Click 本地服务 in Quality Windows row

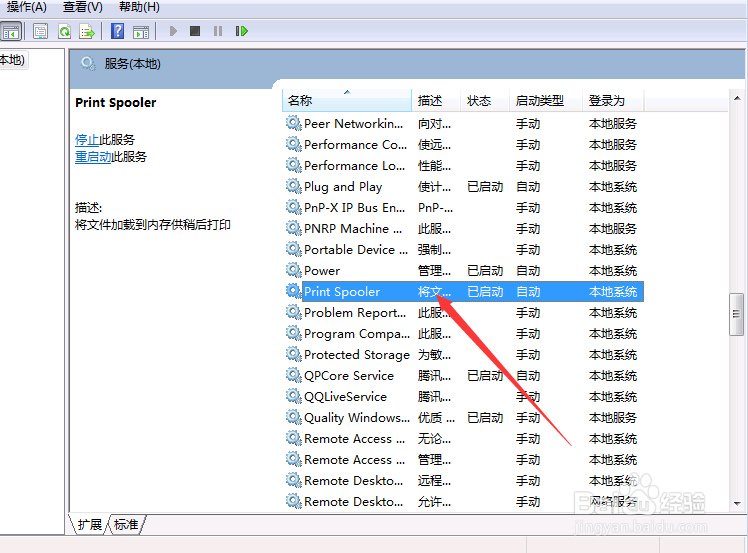pyautogui.click(x=613, y=417)
